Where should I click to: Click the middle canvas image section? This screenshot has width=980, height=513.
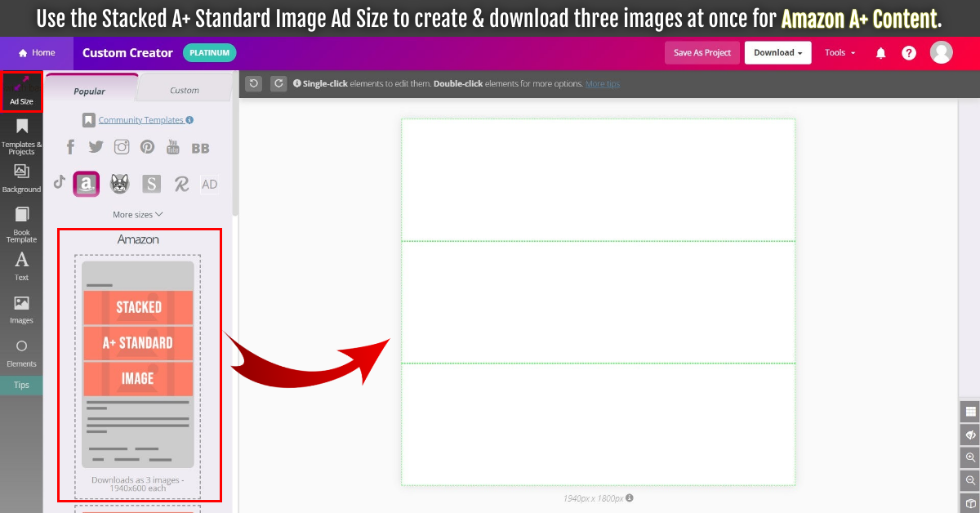click(x=598, y=302)
